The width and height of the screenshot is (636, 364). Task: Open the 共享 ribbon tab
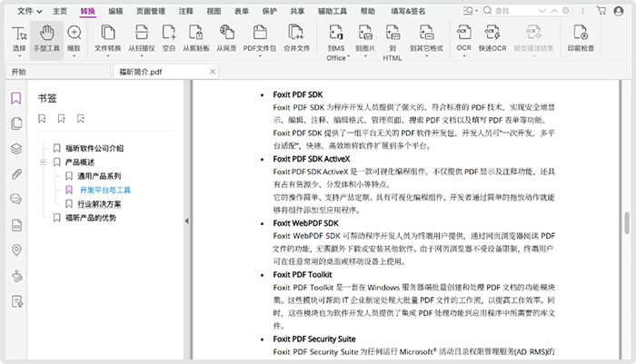coord(297,12)
